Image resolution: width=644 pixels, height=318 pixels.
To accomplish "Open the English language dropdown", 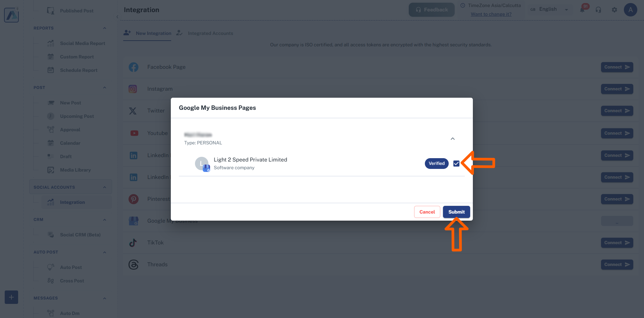I will 566,9.
